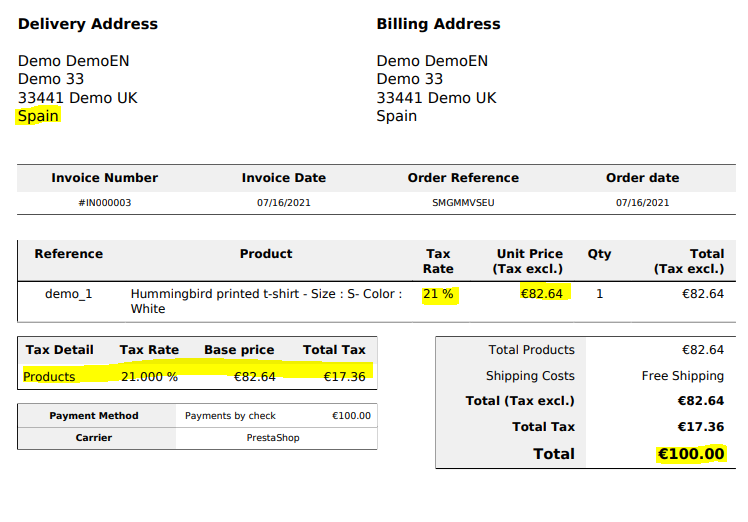
Task: Click highlighted Spain in the delivery address
Action: (x=39, y=116)
